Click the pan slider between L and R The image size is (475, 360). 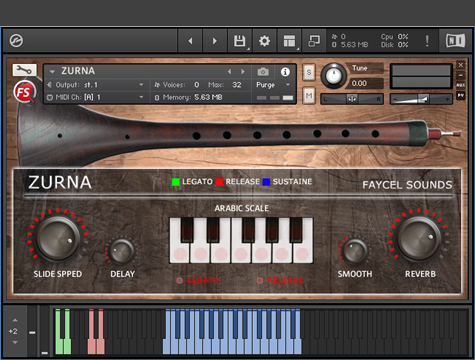tap(352, 99)
